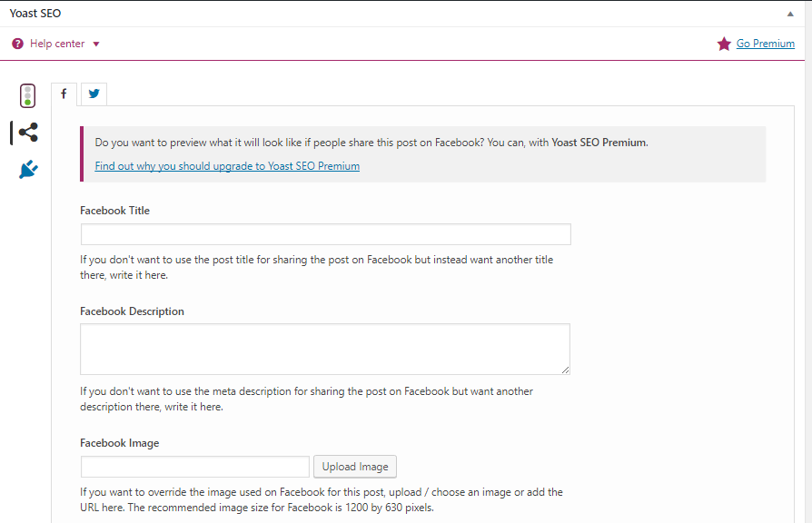The height and width of the screenshot is (523, 812).
Task: Open Help center text
Action: click(57, 44)
